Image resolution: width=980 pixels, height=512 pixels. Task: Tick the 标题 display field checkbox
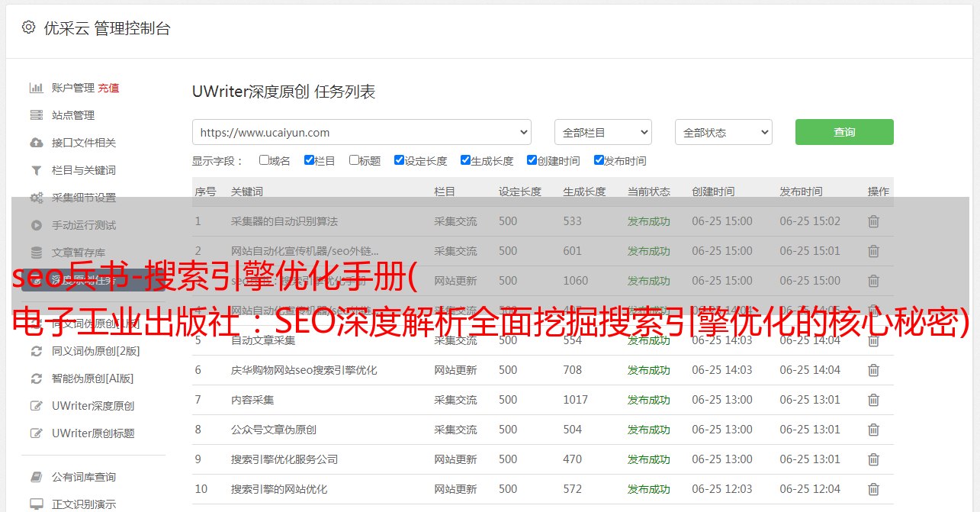354,160
